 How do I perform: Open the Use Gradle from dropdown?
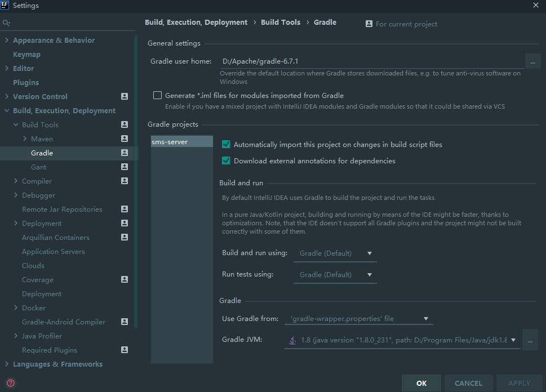coord(359,319)
